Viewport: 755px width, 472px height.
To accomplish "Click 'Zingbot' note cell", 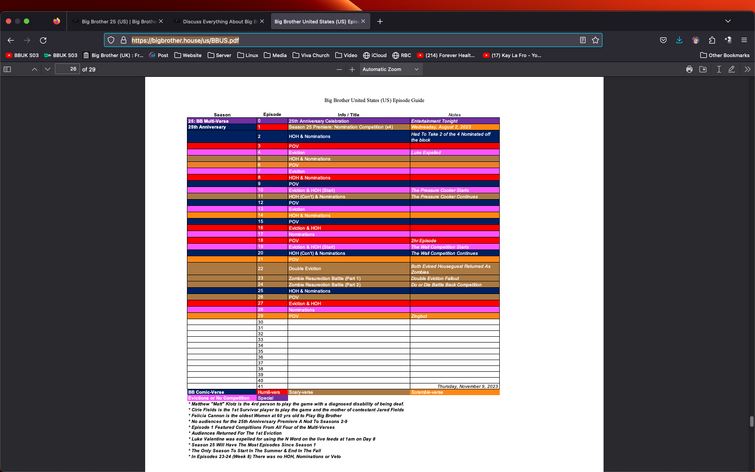I will pos(455,316).
